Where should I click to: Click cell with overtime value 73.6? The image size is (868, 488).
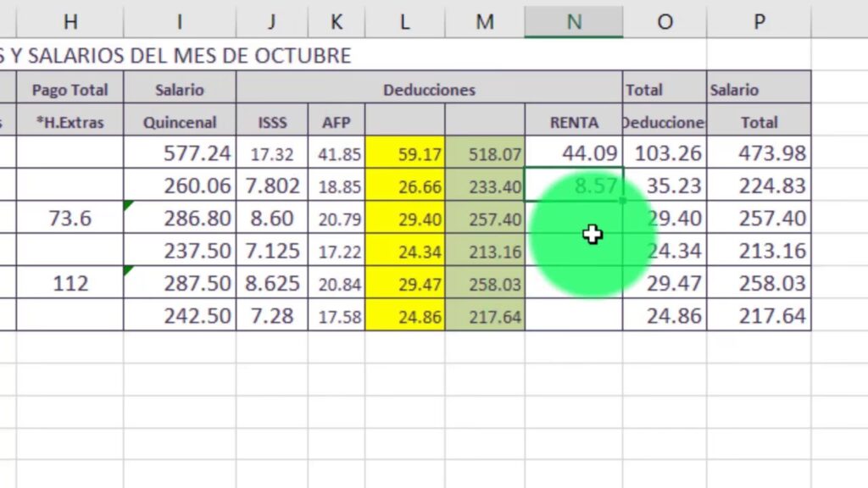click(70, 219)
